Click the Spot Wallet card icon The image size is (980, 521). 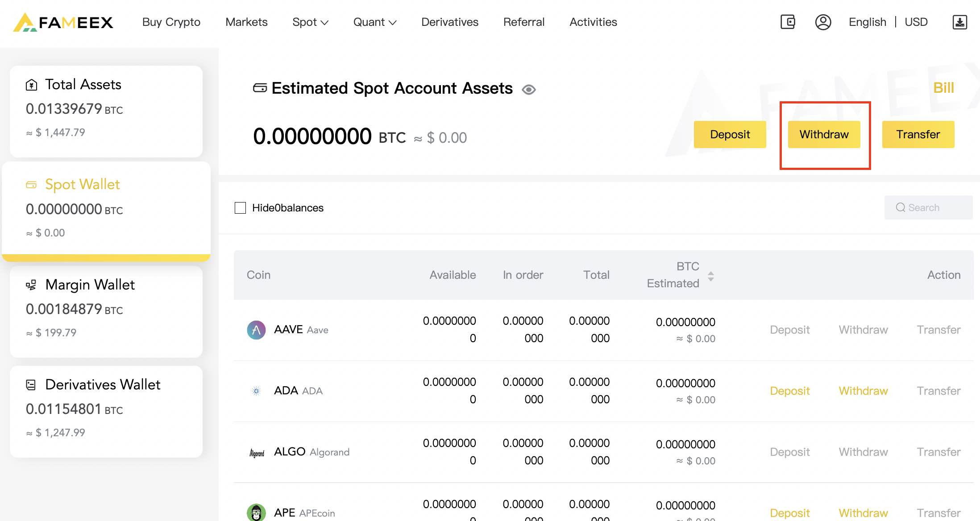pyautogui.click(x=31, y=185)
